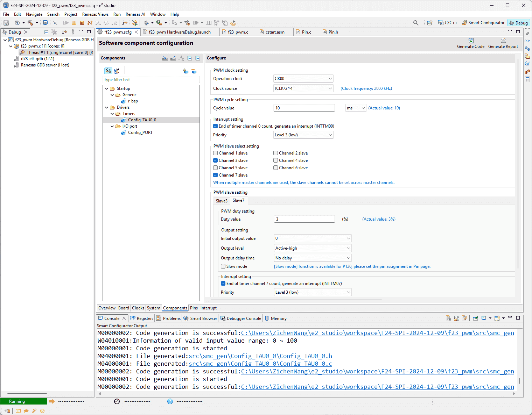Image resolution: width=532 pixels, height=415 pixels.
Task: Open the toolbar search magnifier
Action: click(415, 23)
